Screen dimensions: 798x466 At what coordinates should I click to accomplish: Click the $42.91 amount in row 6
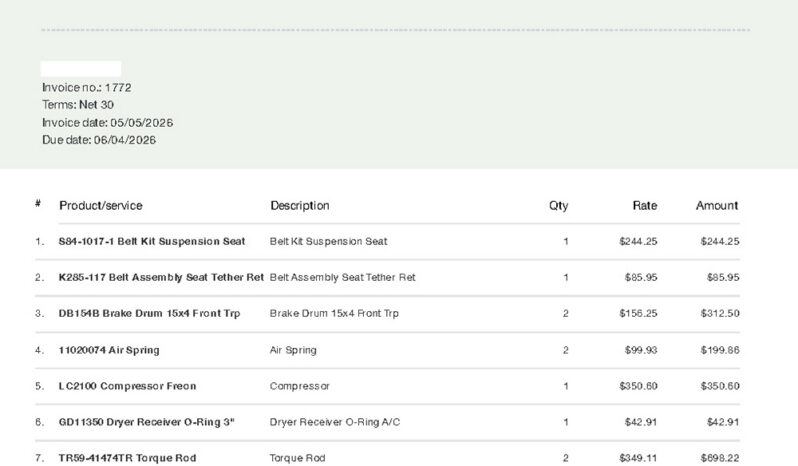(723, 422)
